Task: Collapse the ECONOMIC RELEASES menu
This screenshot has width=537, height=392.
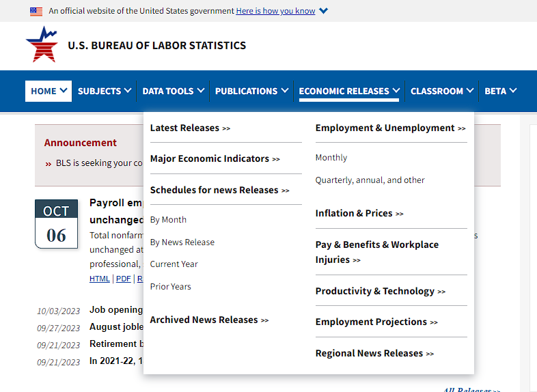Action: coord(349,91)
